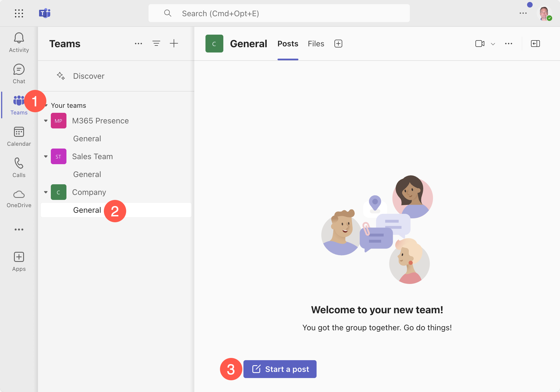The height and width of the screenshot is (392, 560).
Task: Open Apps marketplace
Action: coord(19,260)
